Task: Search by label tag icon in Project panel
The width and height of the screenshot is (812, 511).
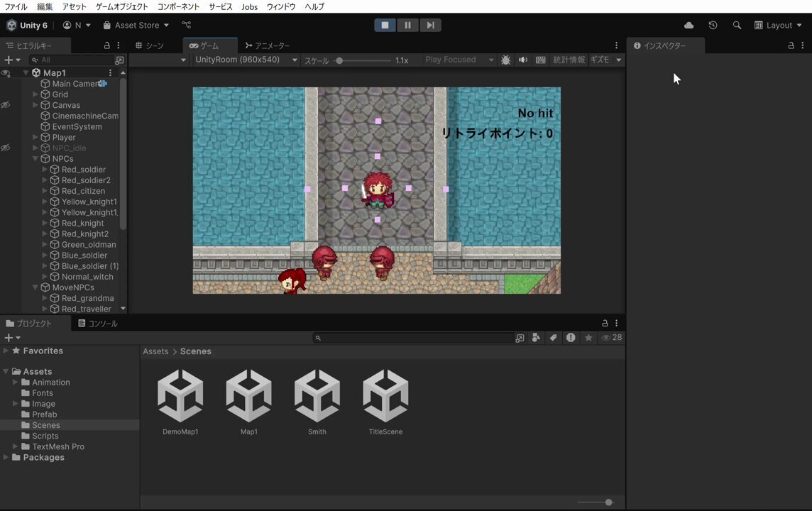Action: 553,338
